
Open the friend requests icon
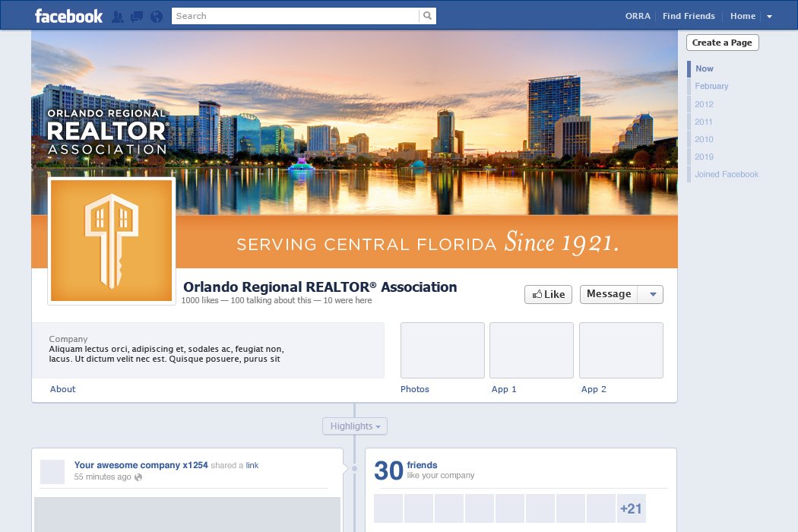pyautogui.click(x=118, y=17)
